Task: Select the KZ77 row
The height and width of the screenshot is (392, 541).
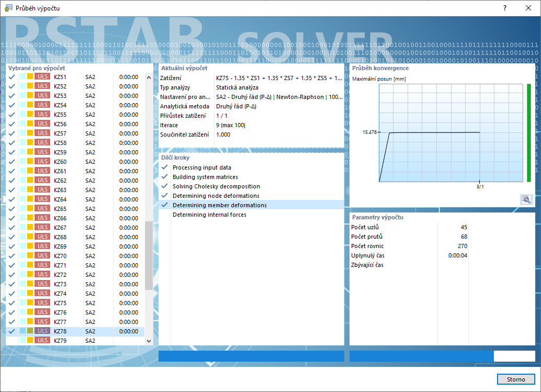Action: [x=75, y=321]
